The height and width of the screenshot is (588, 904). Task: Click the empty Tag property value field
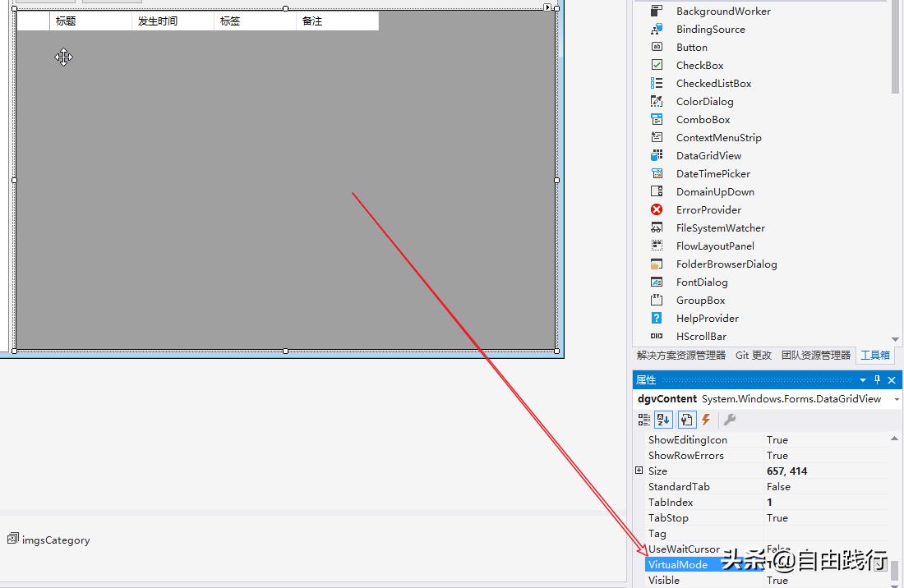coord(826,533)
